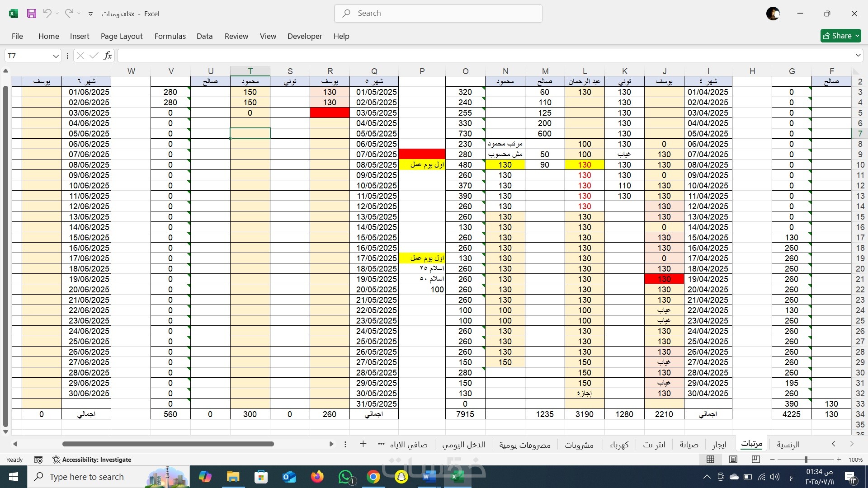Click the Search box in title bar
Screen dimensions: 868x488
coord(438,14)
